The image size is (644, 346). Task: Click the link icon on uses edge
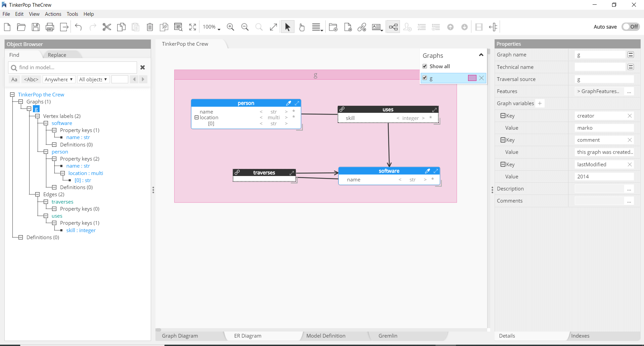pyautogui.click(x=342, y=109)
